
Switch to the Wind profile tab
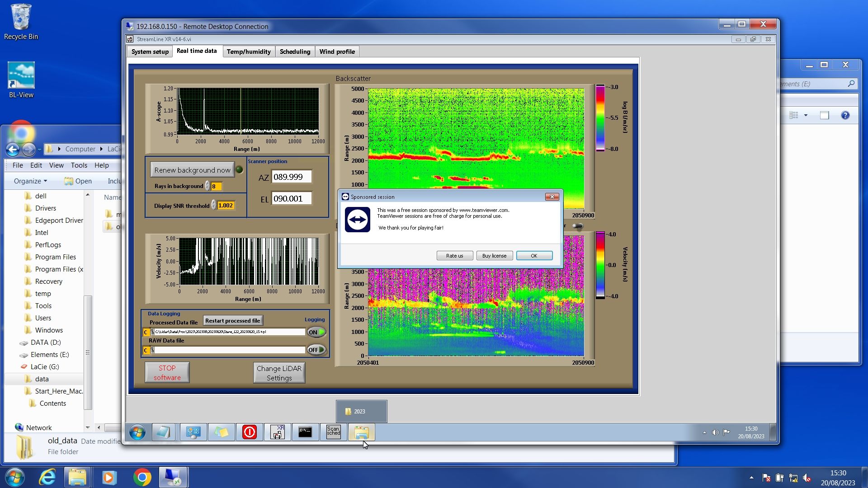(x=337, y=52)
